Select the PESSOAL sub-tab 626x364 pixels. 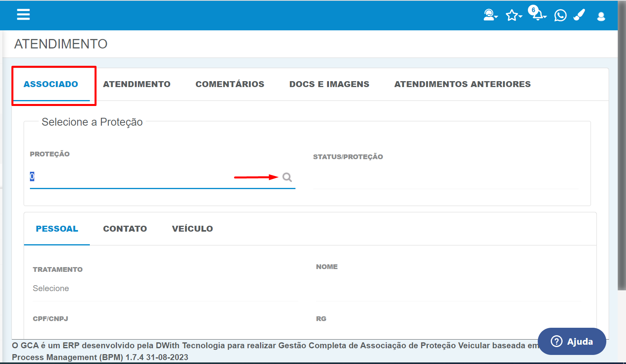[57, 229]
